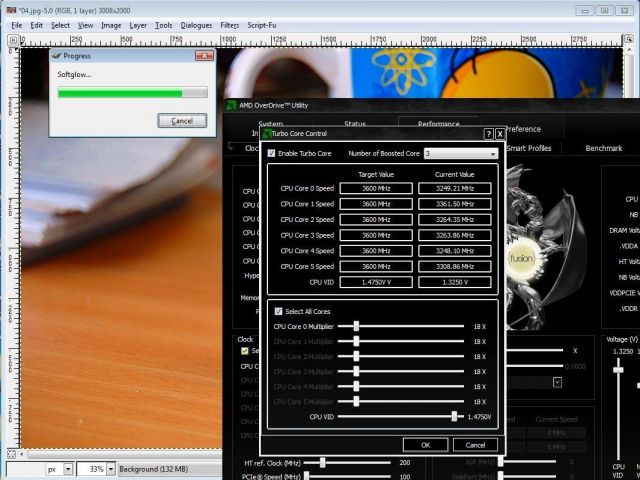The width and height of the screenshot is (640, 480).
Task: Open the px unit dropdown in status bar
Action: (68, 469)
